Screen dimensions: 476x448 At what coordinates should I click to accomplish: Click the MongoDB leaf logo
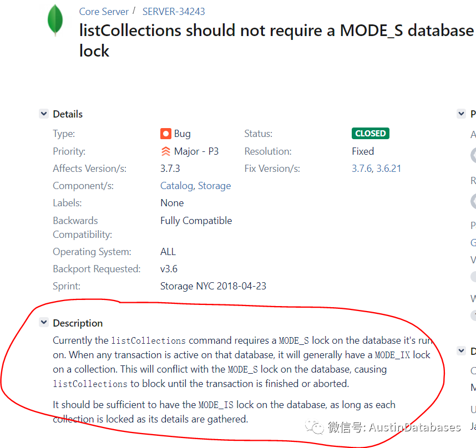pos(55,19)
